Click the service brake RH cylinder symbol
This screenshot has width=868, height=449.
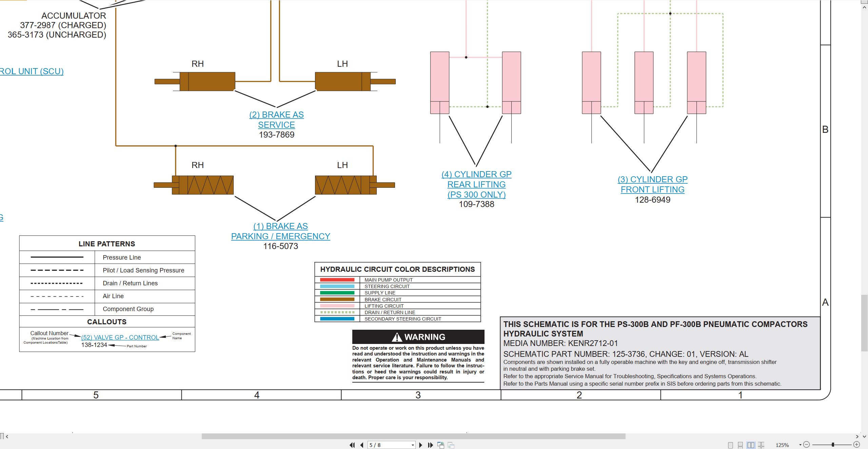(x=195, y=81)
